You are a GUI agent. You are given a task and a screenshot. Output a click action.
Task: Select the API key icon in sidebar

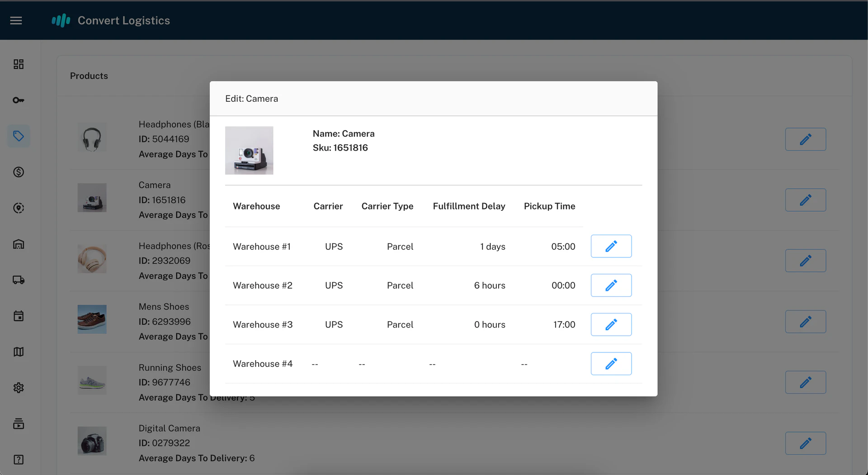point(19,100)
